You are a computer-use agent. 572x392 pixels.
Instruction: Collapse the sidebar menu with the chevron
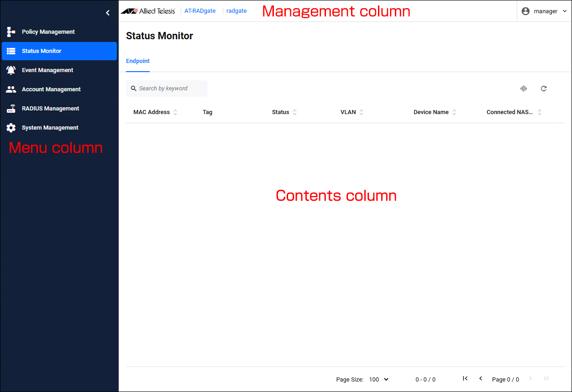[x=108, y=13]
